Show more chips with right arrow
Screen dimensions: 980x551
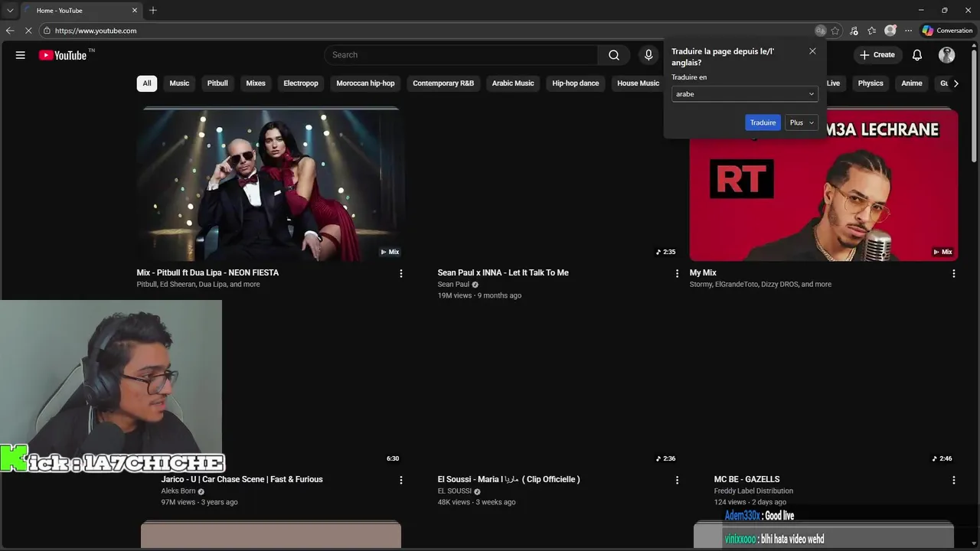point(955,83)
